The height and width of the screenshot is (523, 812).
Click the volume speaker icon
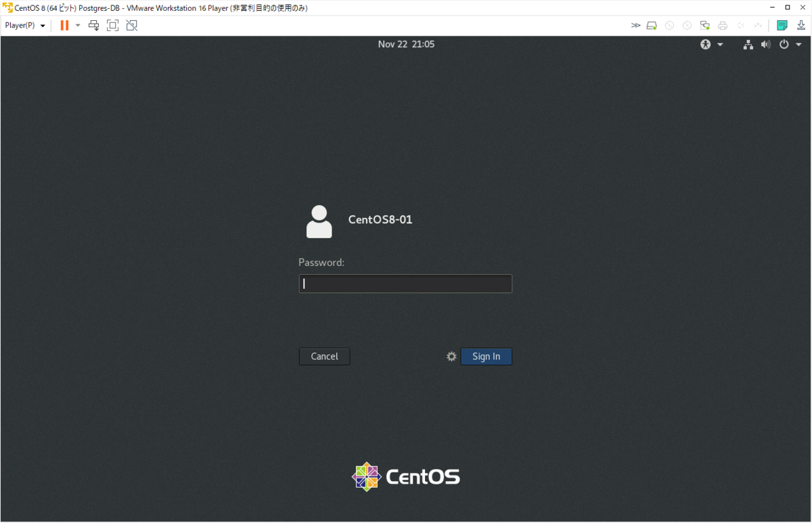pyautogui.click(x=765, y=45)
